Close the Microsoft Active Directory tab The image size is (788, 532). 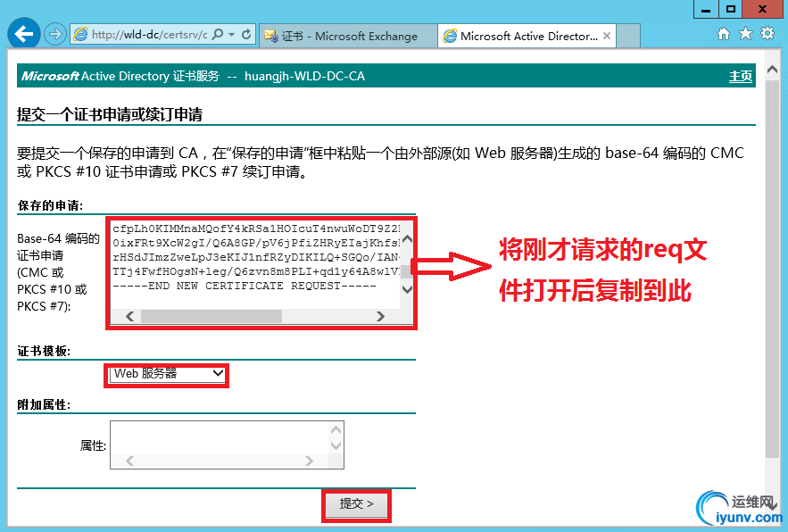pyautogui.click(x=607, y=36)
